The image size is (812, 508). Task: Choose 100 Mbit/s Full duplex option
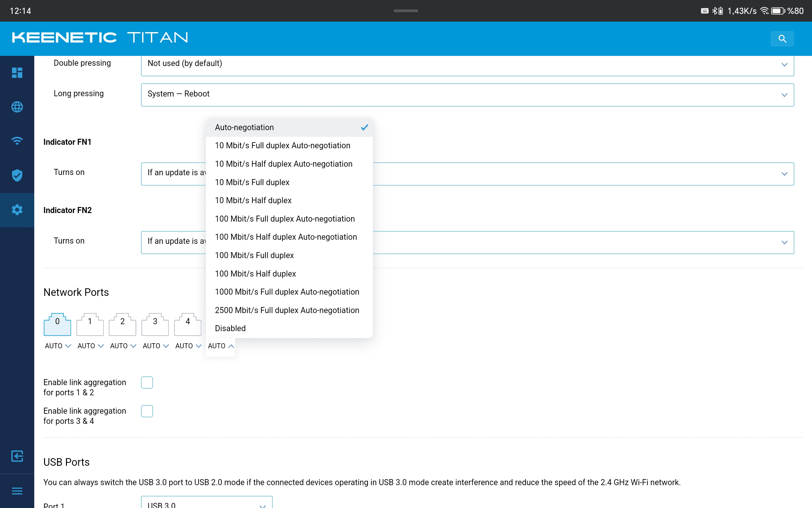289,255
